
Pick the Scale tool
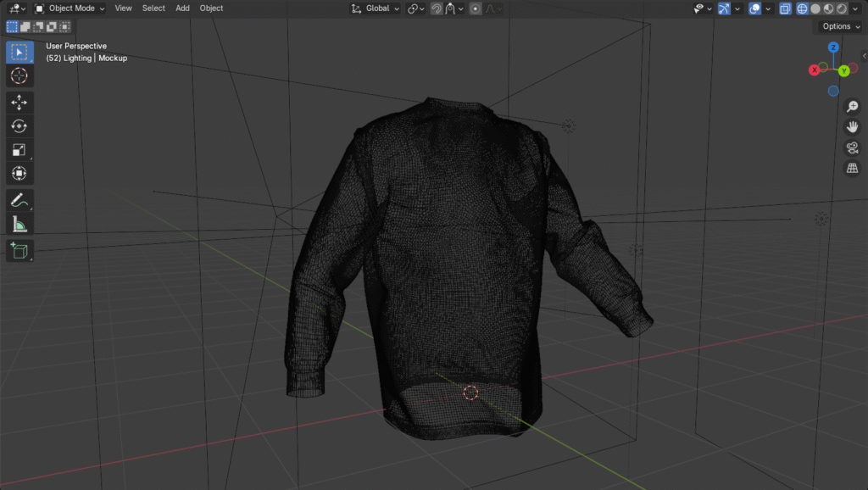tap(19, 150)
